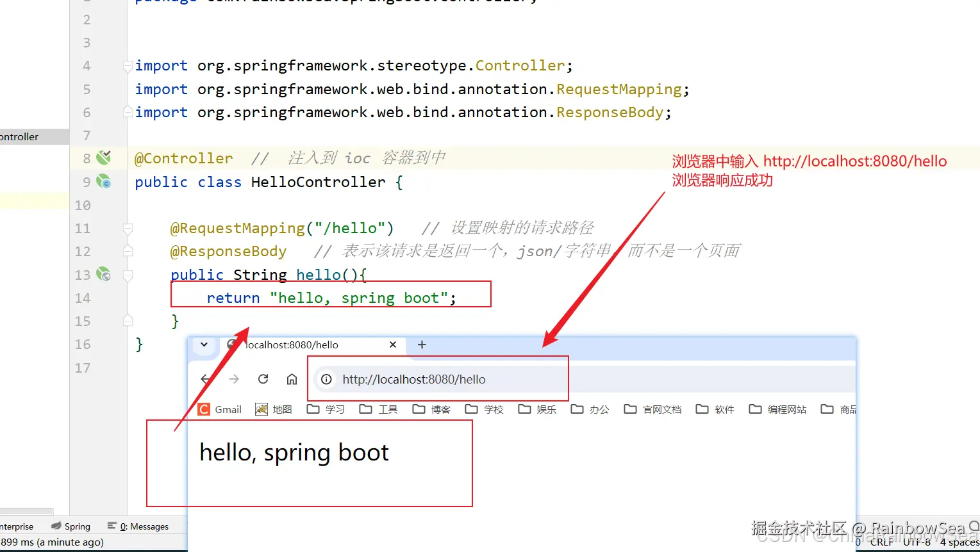The width and height of the screenshot is (980, 552).
Task: Open the Spring tool window tab
Action: [x=71, y=526]
